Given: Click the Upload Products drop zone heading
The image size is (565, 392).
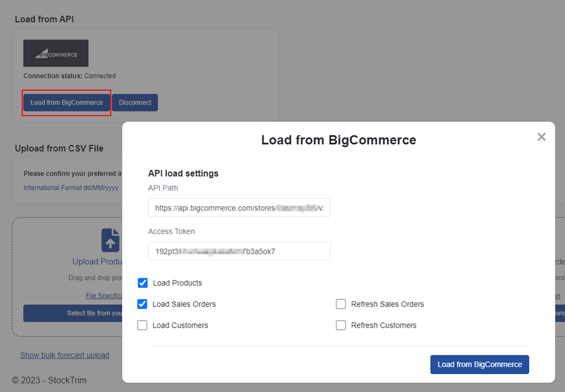Looking at the screenshot, I should [97, 262].
